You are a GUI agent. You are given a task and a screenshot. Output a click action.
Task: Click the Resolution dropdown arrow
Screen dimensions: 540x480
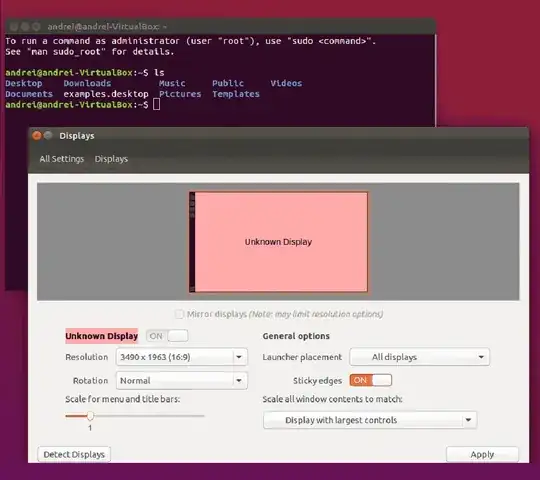point(239,357)
